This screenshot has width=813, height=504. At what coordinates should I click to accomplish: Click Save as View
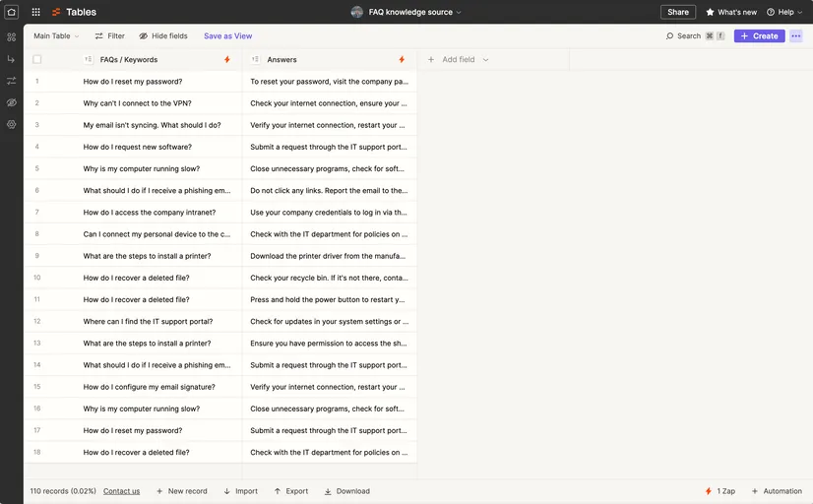point(228,35)
